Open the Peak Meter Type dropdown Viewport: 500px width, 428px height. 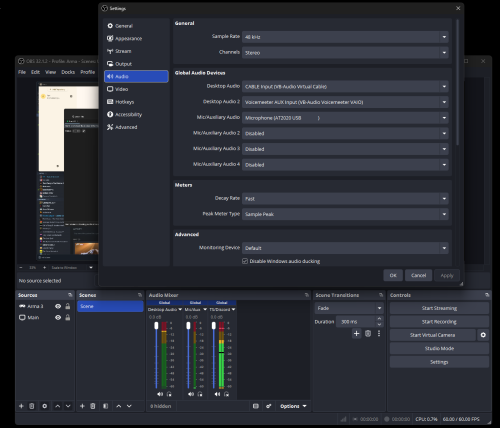point(345,214)
